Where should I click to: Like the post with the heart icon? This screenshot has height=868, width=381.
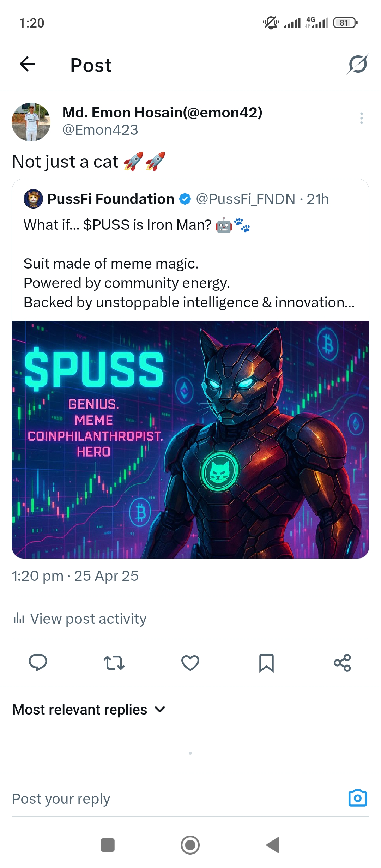(190, 663)
